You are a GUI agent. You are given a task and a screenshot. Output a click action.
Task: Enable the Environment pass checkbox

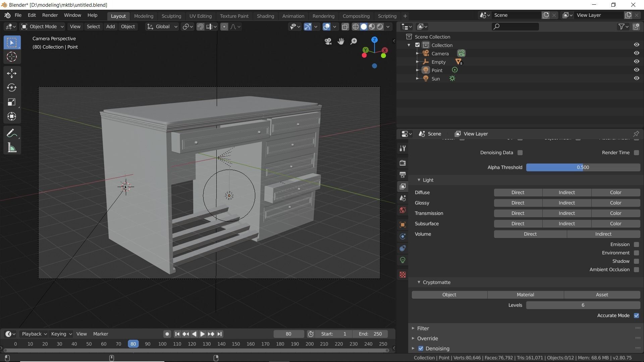coord(636,253)
